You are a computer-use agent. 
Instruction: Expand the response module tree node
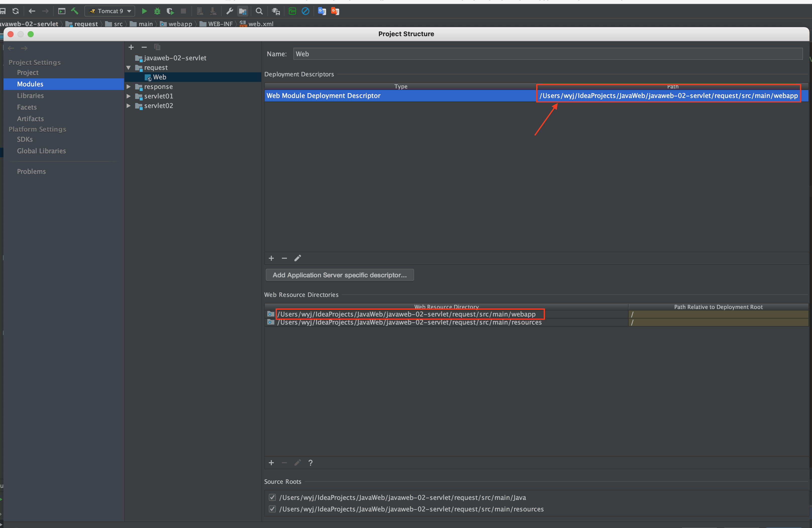(x=129, y=87)
